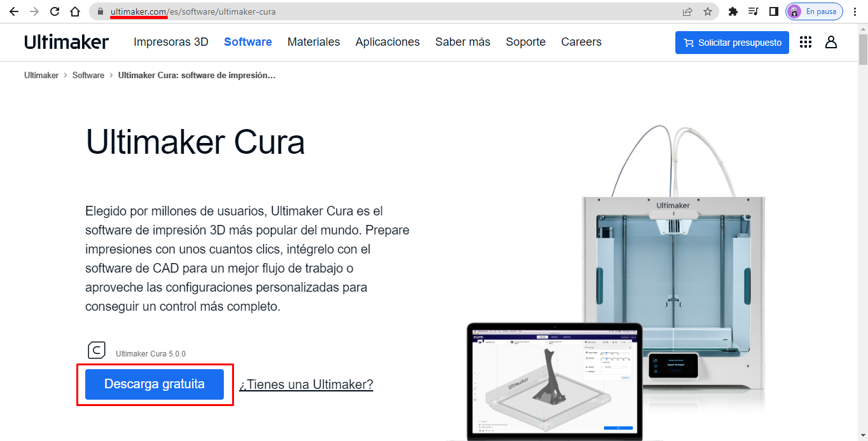Screen dimensions: 868x441
Task: Click the Software breadcrumb link
Action: tap(88, 75)
